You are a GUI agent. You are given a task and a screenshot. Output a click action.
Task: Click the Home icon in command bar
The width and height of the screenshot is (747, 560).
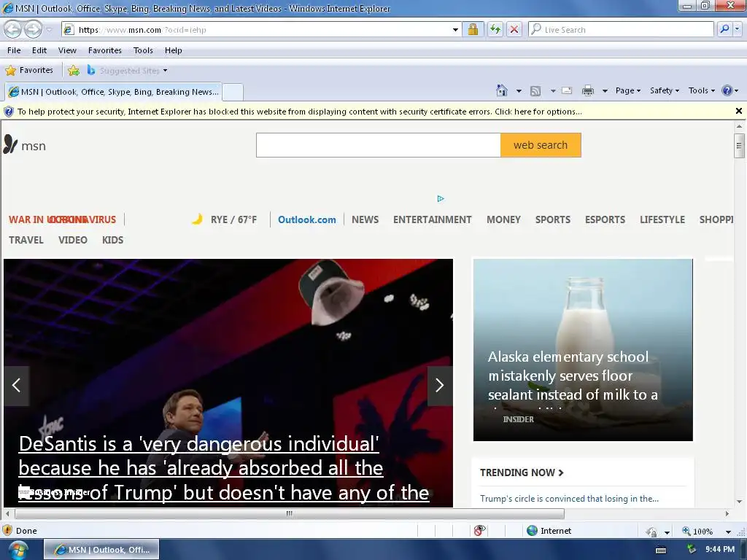(502, 90)
